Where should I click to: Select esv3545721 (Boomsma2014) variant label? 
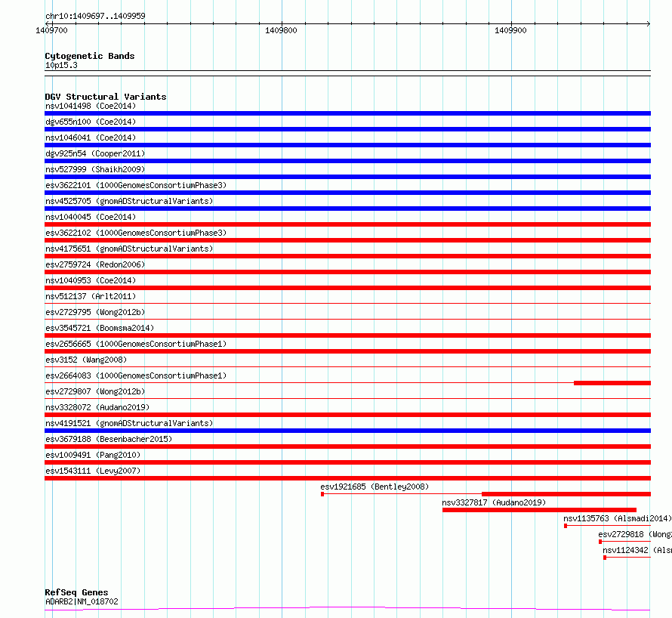[x=100, y=328]
